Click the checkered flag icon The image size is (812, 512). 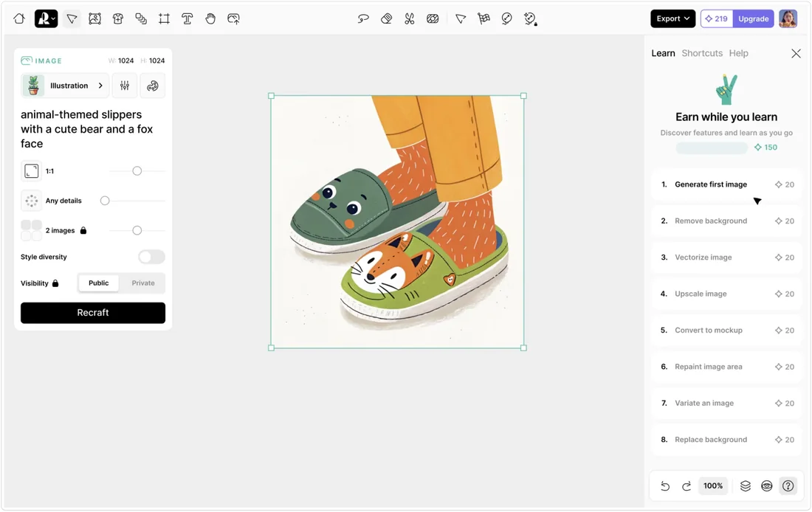484,18
